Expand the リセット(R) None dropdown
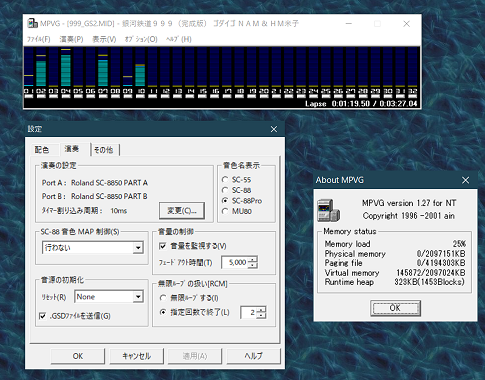Image resolution: width=485 pixels, height=380 pixels. click(x=138, y=297)
